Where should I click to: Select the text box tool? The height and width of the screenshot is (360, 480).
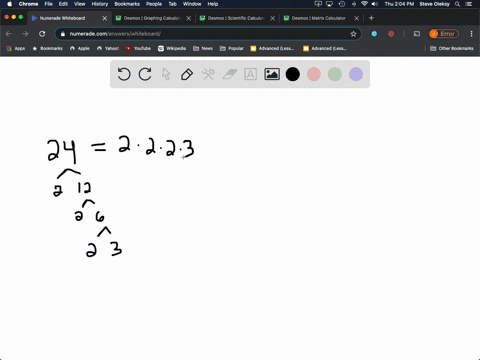tap(250, 74)
